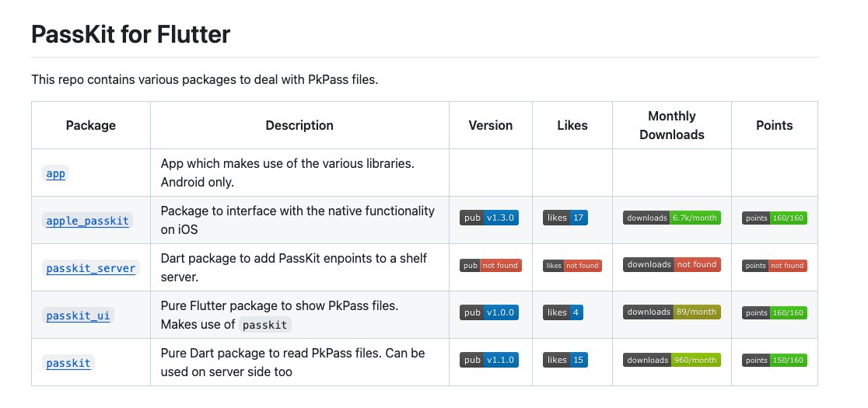Click the pub v1.0.0 badge
868x408 pixels.
click(x=488, y=312)
